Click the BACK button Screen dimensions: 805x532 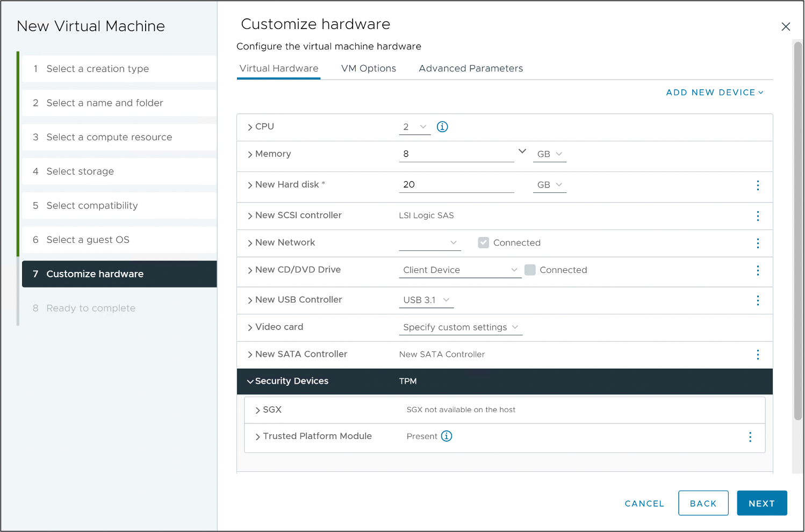tap(703, 503)
